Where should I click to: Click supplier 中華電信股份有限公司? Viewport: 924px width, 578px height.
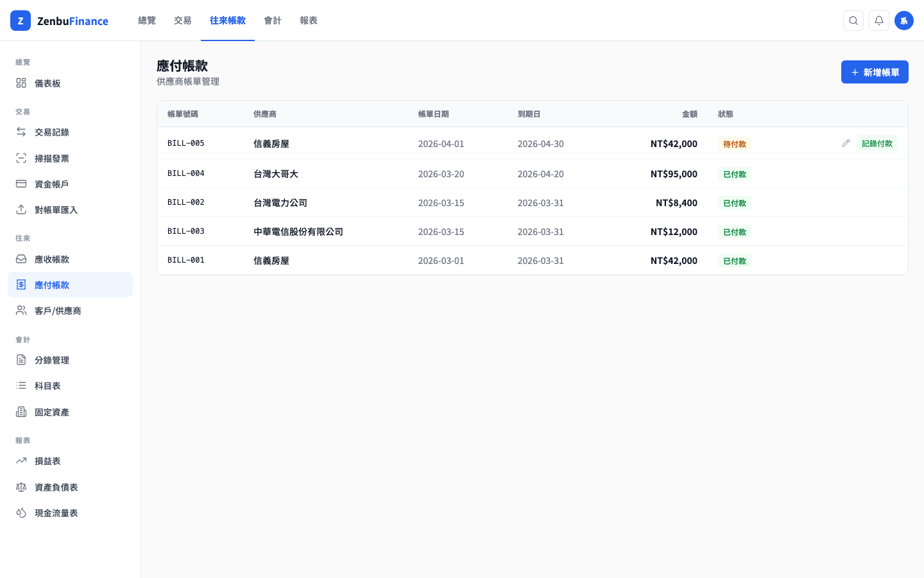pos(298,231)
